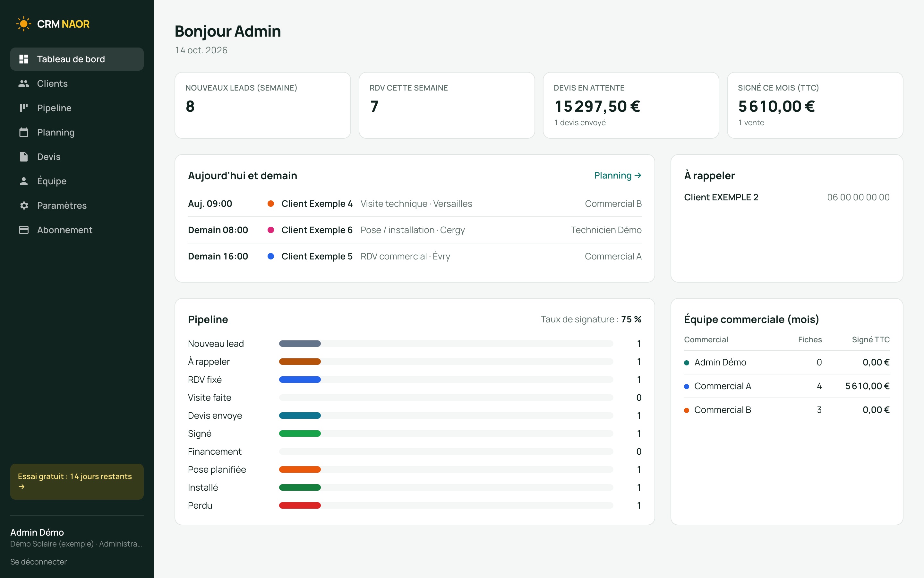The image size is (924, 578).
Task: Click the Planning calendar icon
Action: 24,132
